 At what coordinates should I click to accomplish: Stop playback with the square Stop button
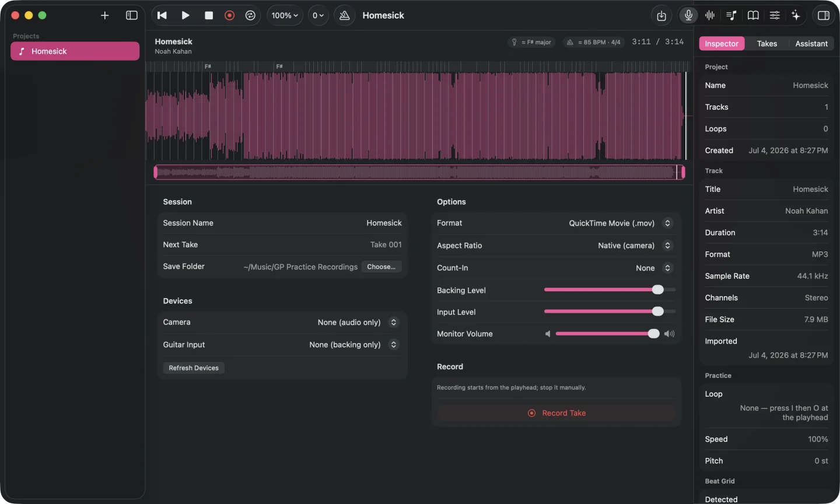point(209,16)
